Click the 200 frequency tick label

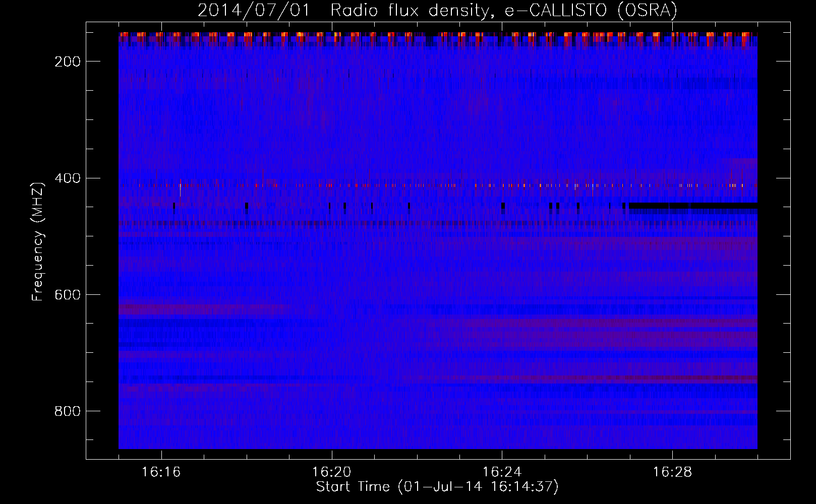point(67,61)
